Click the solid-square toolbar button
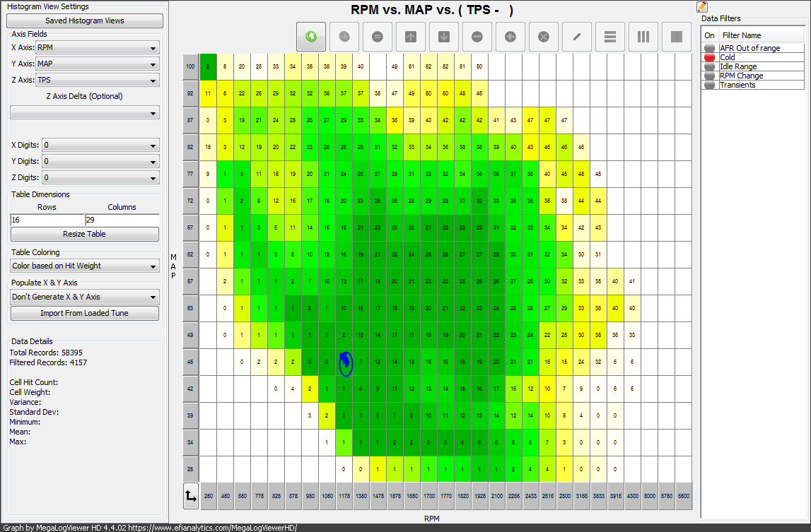The image size is (811, 532). [677, 37]
